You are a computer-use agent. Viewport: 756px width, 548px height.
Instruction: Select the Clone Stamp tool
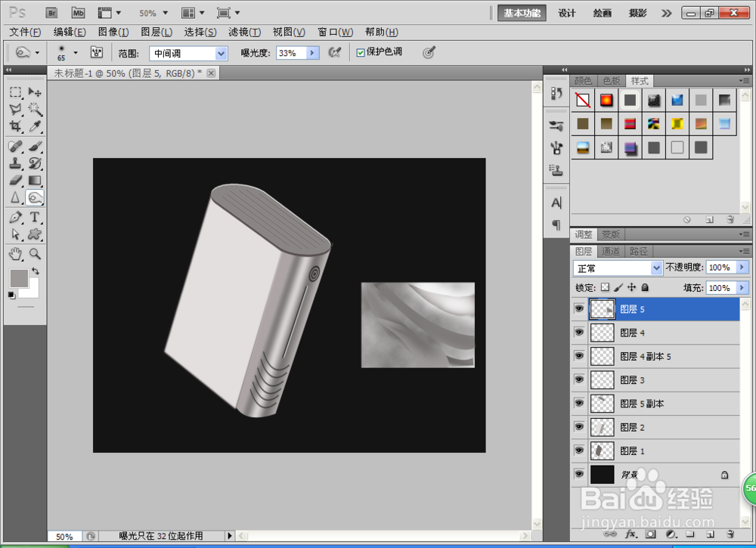[x=15, y=163]
